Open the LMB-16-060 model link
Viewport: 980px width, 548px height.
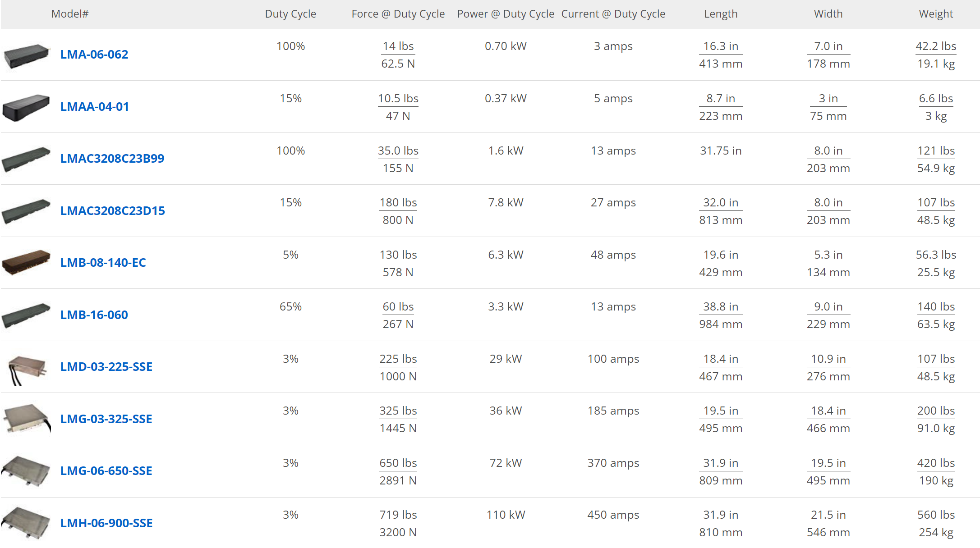coord(94,315)
